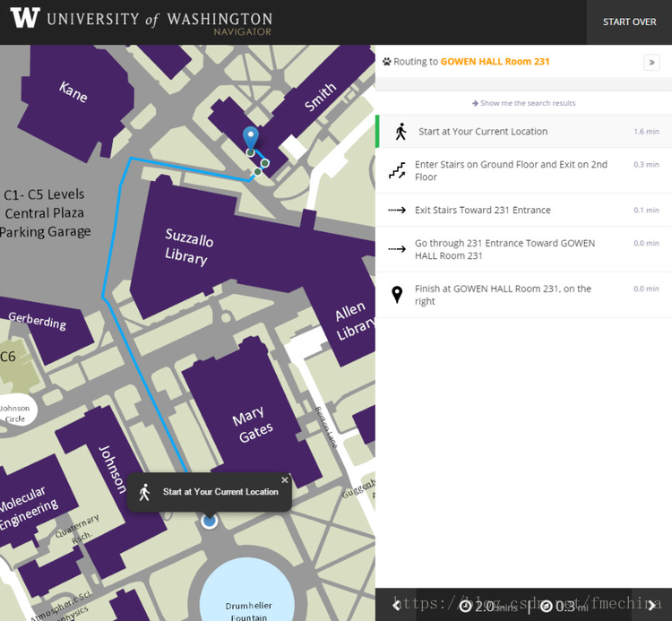Select the Exit Stairs Toward 231 Entrance step

(523, 210)
